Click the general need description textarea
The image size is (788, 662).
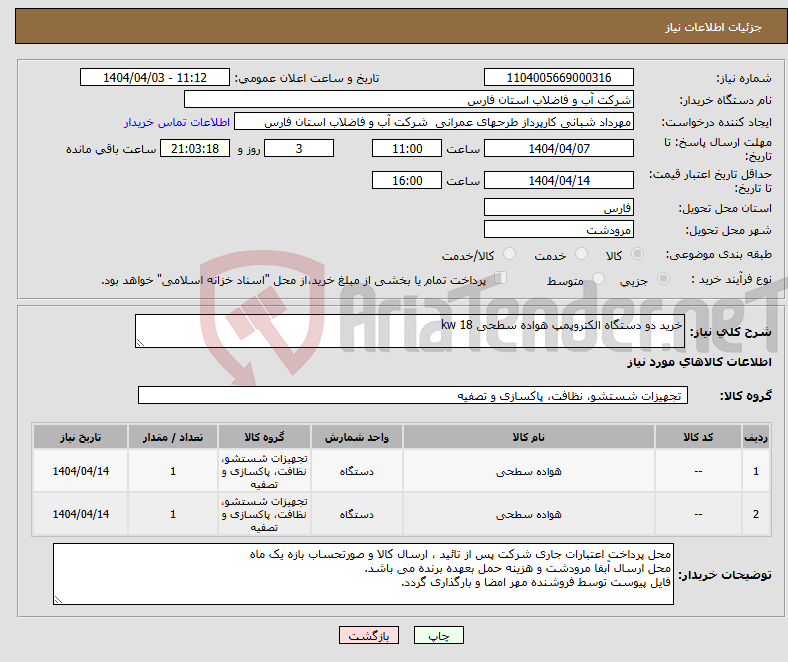[x=410, y=331]
